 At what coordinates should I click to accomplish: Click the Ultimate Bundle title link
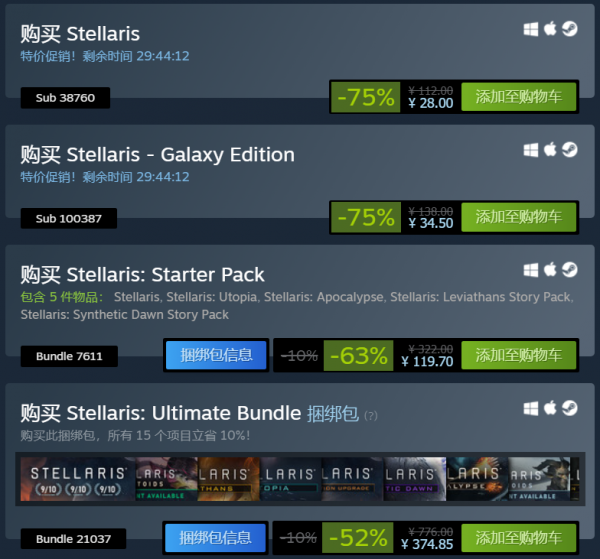click(183, 412)
